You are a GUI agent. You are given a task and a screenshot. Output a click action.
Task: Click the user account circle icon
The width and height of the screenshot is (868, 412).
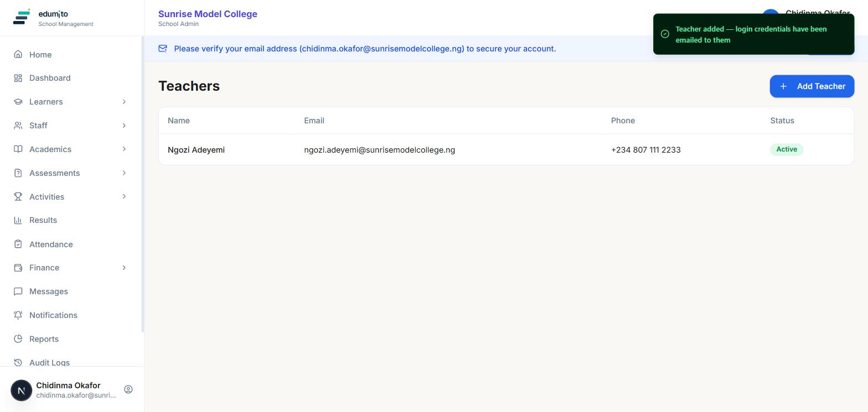tap(128, 389)
